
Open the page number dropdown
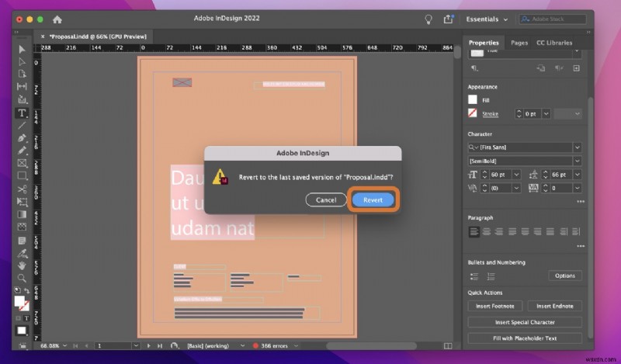136,346
